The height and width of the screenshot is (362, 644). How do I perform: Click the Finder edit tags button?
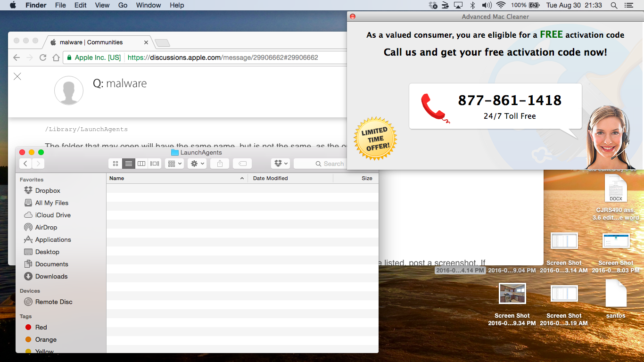click(242, 164)
